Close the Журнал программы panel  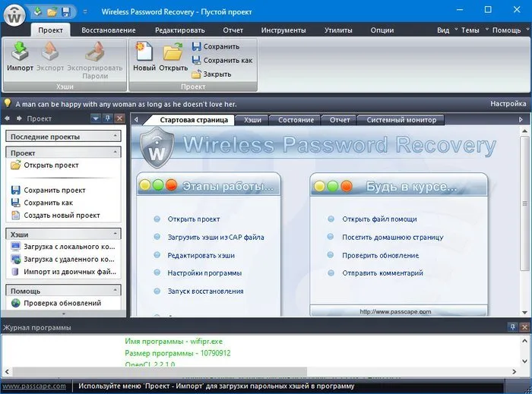pos(524,327)
